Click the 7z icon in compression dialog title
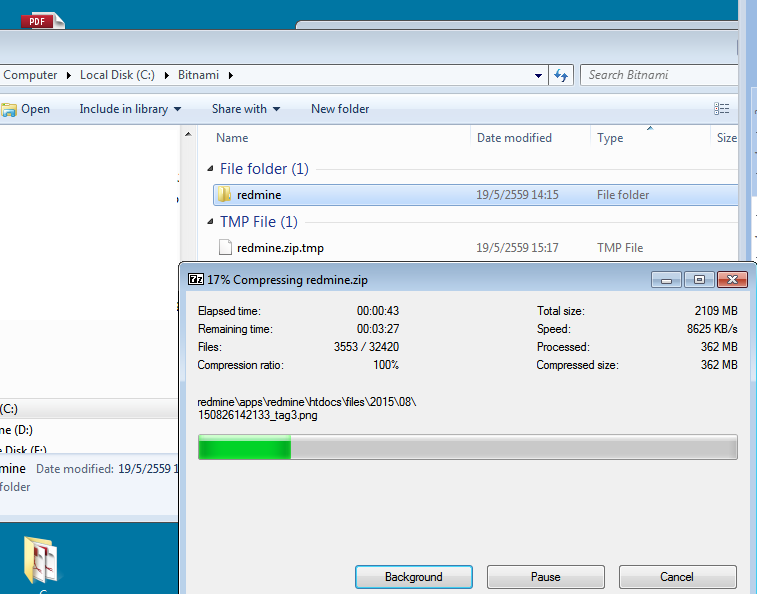The height and width of the screenshot is (594, 757). point(196,280)
